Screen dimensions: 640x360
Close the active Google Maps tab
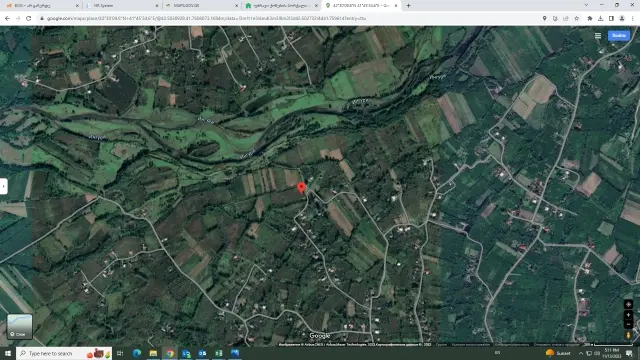396,6
